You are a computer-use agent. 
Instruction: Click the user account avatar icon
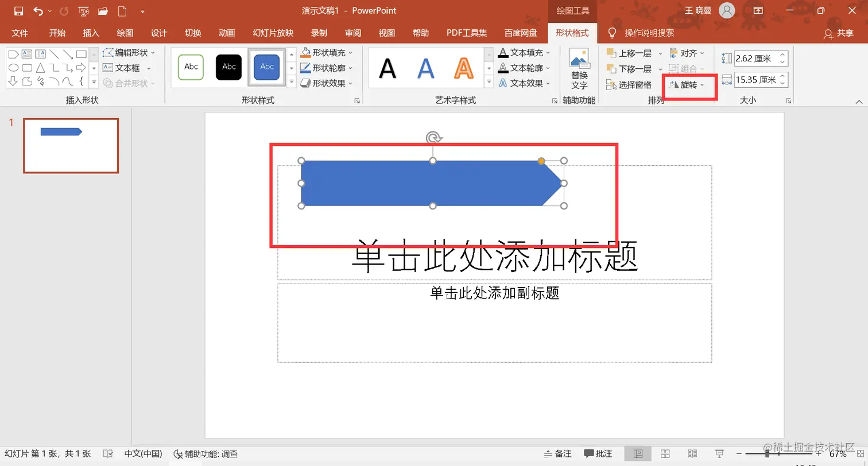tap(727, 10)
